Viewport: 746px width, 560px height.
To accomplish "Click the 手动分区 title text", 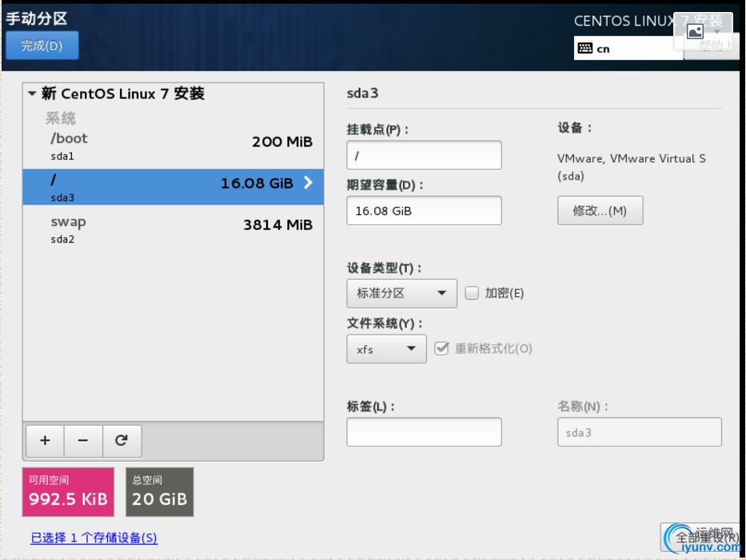I will pos(37,18).
